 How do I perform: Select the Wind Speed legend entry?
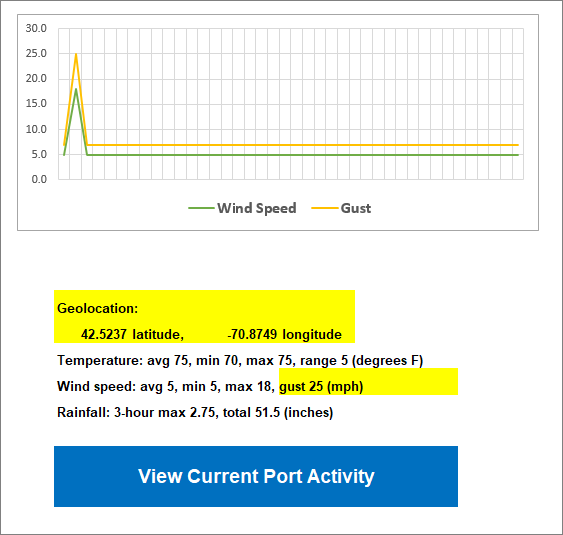[243, 208]
